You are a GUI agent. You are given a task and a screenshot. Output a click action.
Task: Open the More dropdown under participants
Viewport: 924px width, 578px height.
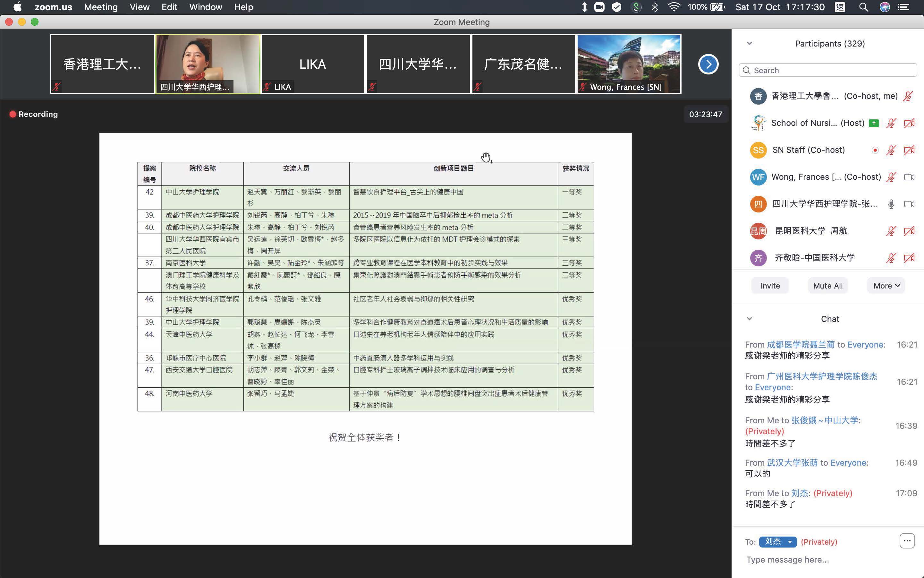click(x=886, y=286)
